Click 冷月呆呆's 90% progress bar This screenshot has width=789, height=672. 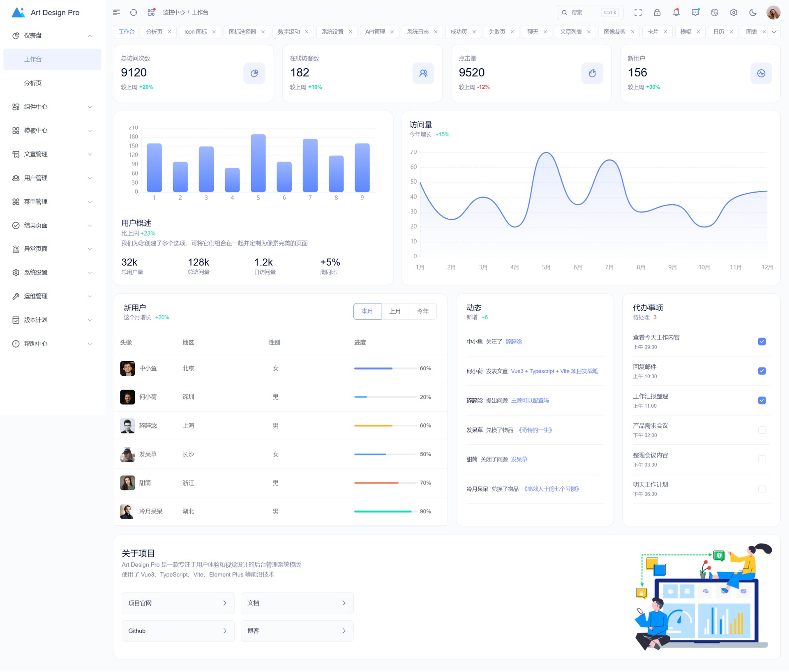[x=385, y=511]
